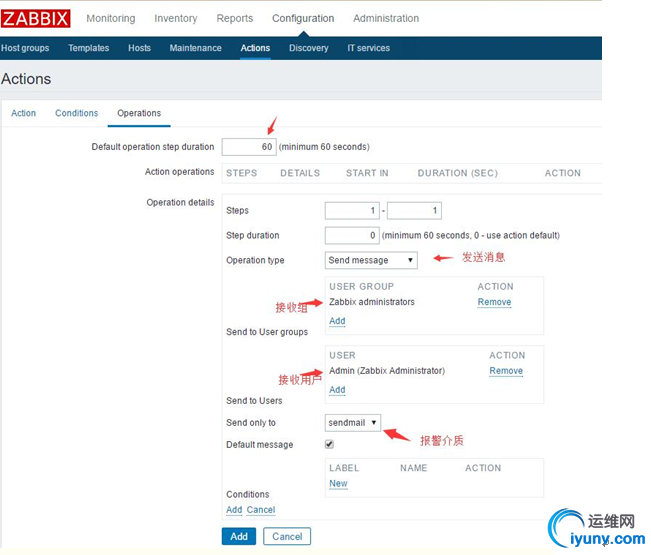The width and height of the screenshot is (651, 555).
Task: Open the Operation type dropdown
Action: pos(371,260)
